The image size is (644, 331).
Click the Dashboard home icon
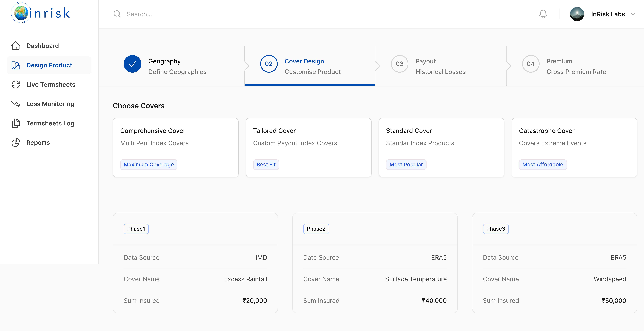click(16, 46)
